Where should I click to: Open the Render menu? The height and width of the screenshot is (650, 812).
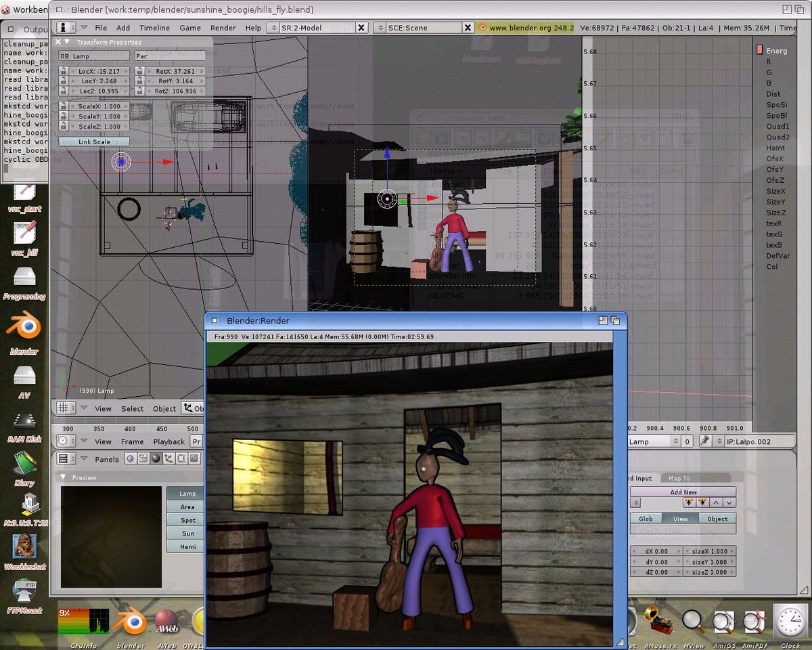(x=223, y=28)
